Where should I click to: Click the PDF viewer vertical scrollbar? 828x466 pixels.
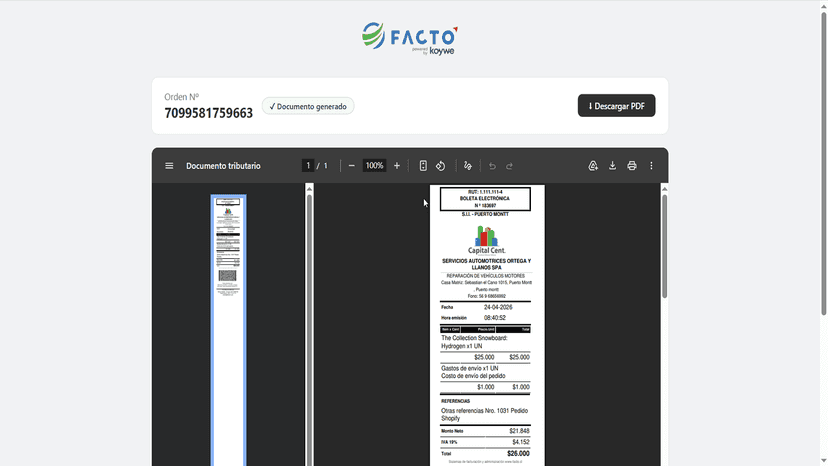coord(664,246)
